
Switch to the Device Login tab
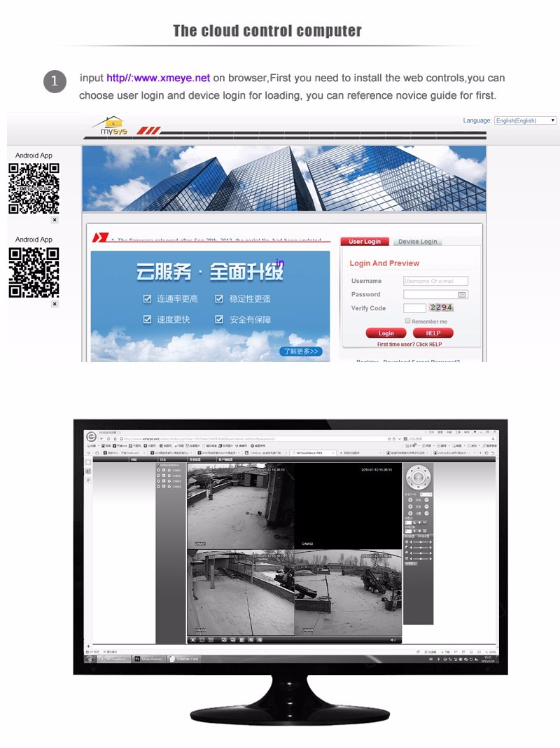click(x=418, y=242)
